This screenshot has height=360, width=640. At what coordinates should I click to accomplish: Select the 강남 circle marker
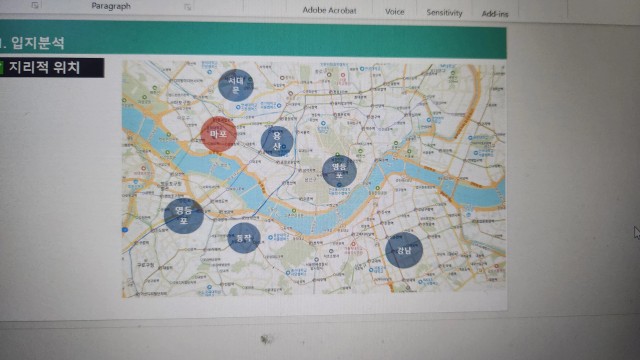pyautogui.click(x=404, y=250)
